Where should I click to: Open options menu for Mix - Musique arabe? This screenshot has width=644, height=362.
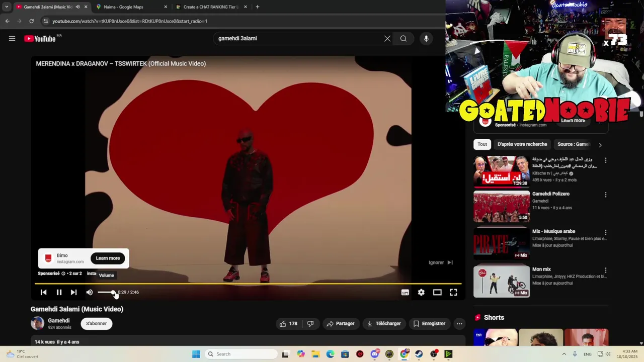coord(606,232)
